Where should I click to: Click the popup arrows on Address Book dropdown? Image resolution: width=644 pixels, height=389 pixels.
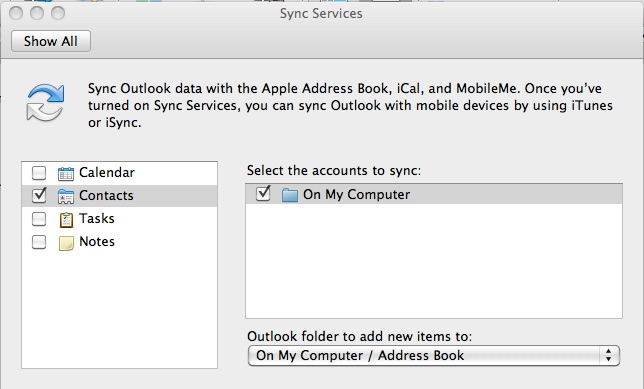(608, 356)
